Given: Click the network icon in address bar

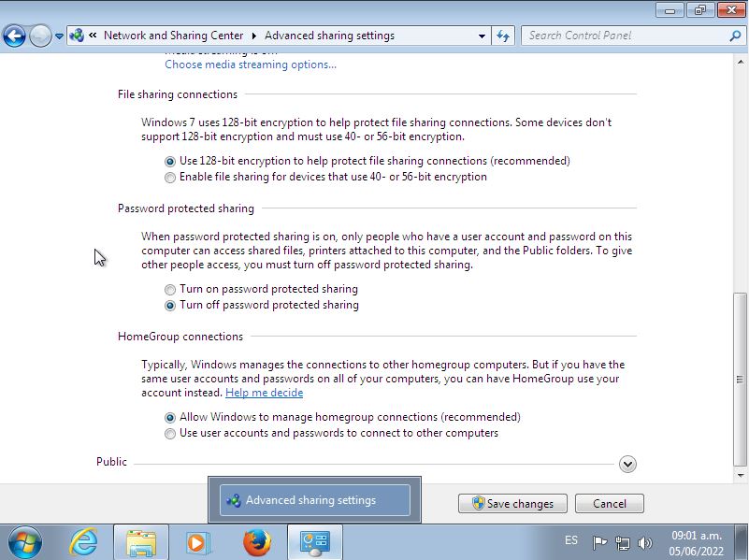Looking at the screenshot, I should pyautogui.click(x=77, y=36).
